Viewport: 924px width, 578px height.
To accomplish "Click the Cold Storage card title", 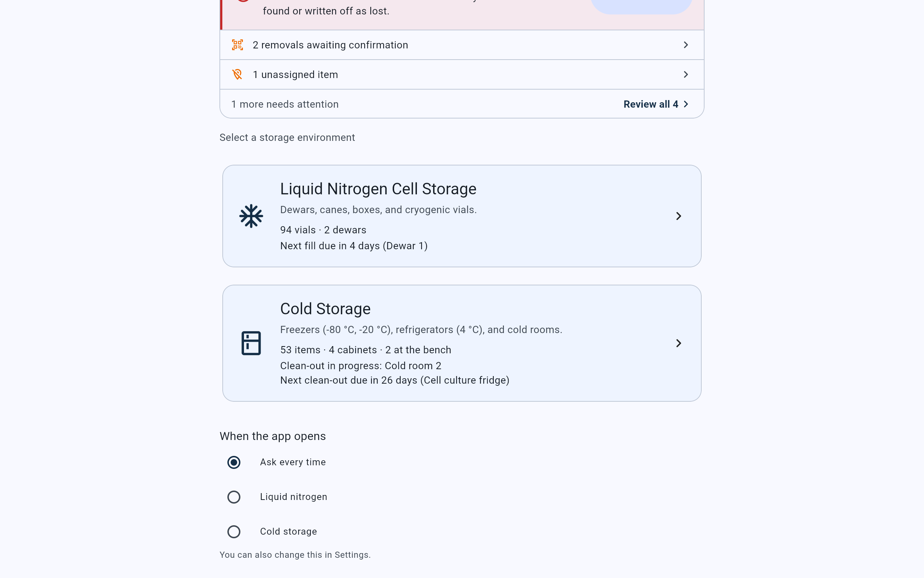I will click(325, 309).
